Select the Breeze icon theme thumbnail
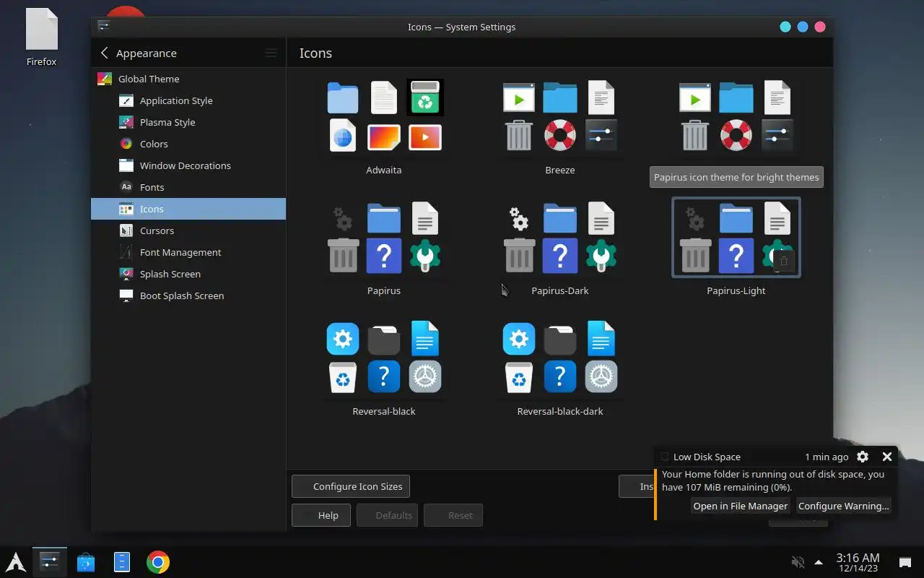The width and height of the screenshot is (924, 578). (560, 116)
